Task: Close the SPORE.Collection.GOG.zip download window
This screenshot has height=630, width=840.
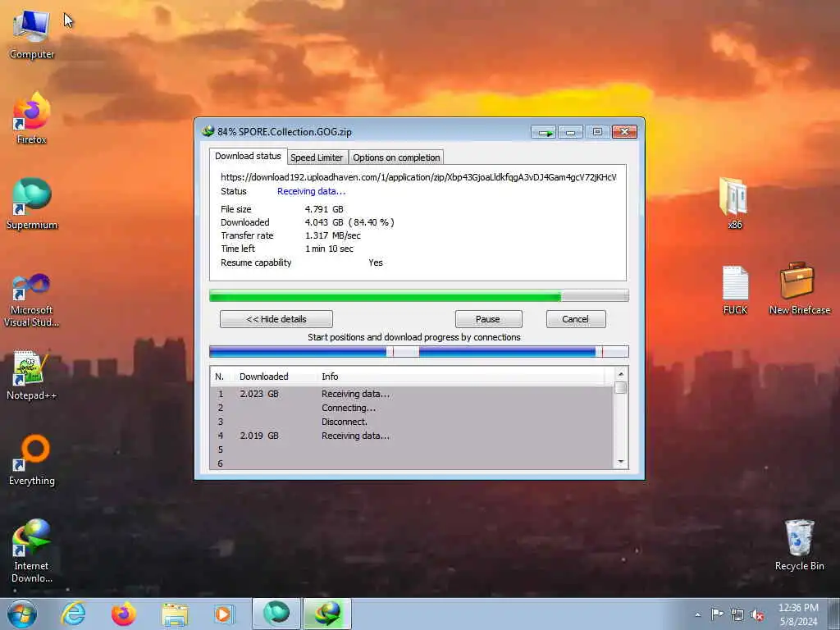Action: point(624,132)
